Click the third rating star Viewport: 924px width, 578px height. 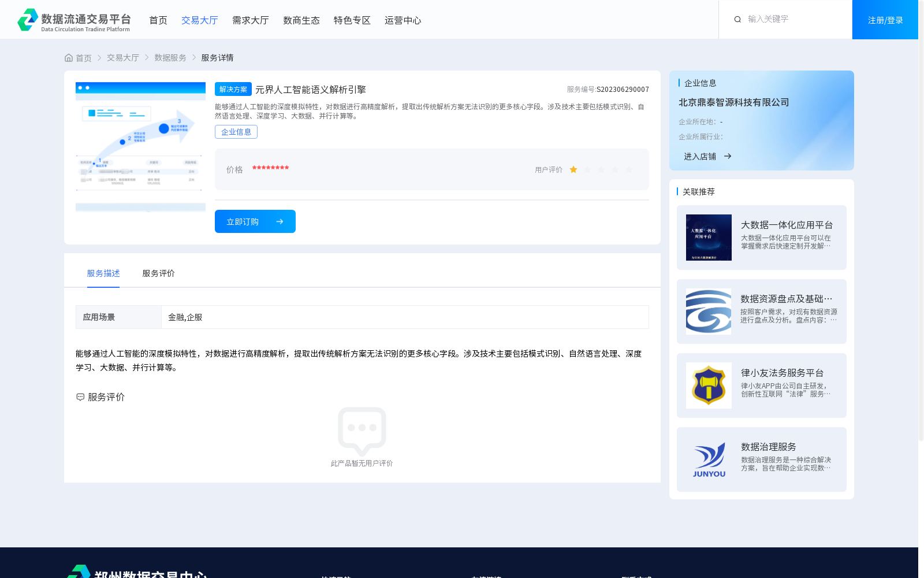click(x=601, y=169)
